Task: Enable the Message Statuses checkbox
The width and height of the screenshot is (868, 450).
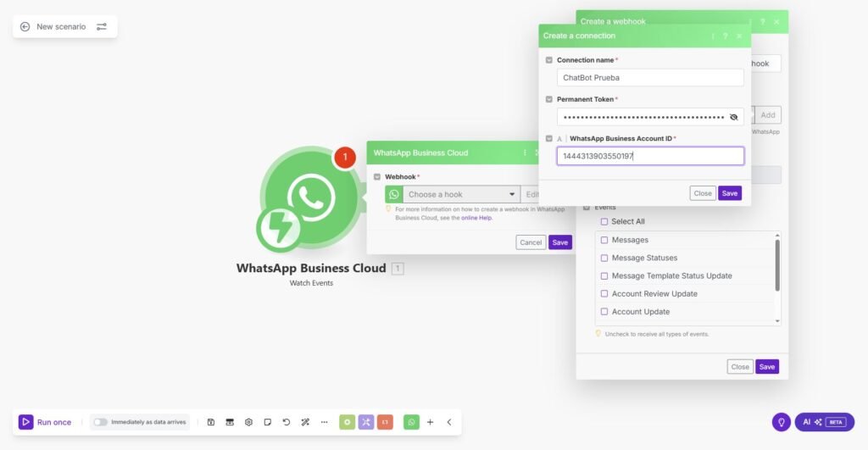Action: point(604,258)
